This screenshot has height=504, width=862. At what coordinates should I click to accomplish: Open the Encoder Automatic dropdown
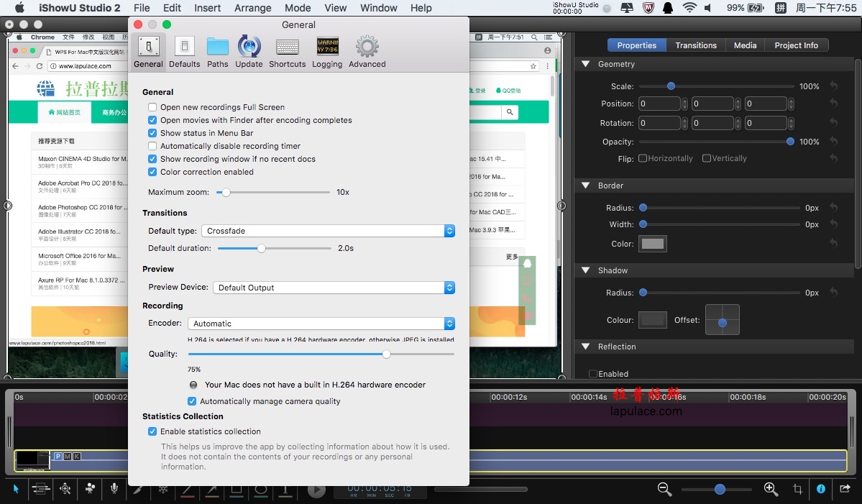tap(321, 323)
